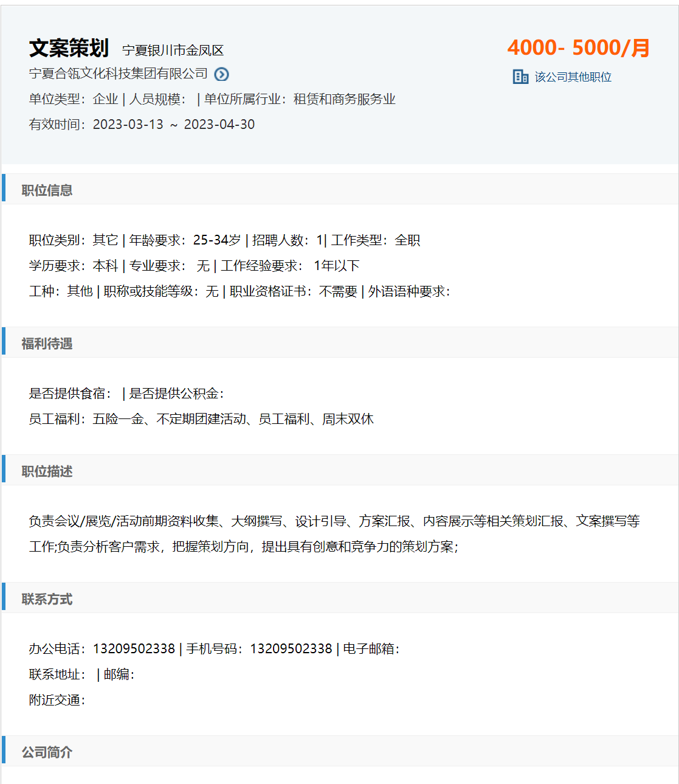Click the 年龄要求 25-34岁 text
Image resolution: width=679 pixels, height=784 pixels.
coord(185,240)
